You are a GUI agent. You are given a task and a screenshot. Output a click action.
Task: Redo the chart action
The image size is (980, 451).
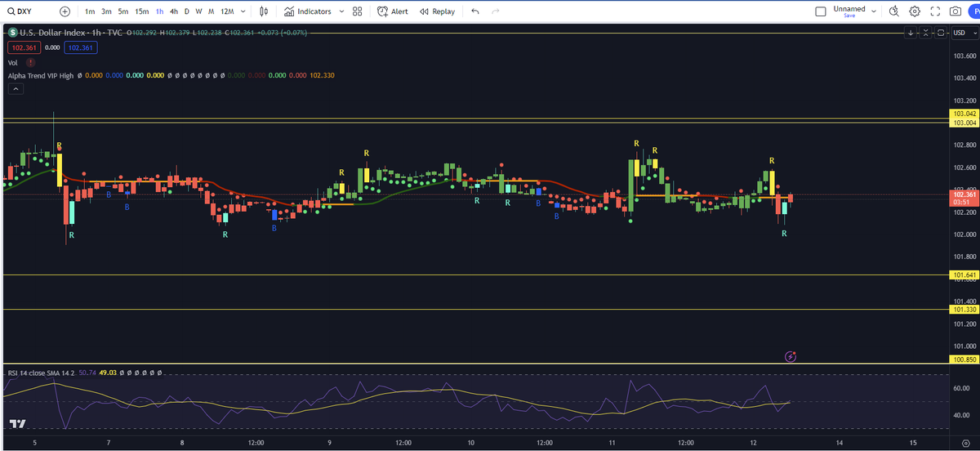[x=496, y=11]
